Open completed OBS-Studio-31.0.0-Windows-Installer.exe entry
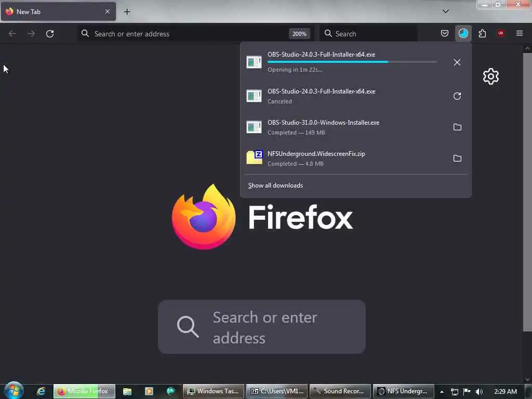Viewport: 532px width, 399px height. [x=345, y=127]
